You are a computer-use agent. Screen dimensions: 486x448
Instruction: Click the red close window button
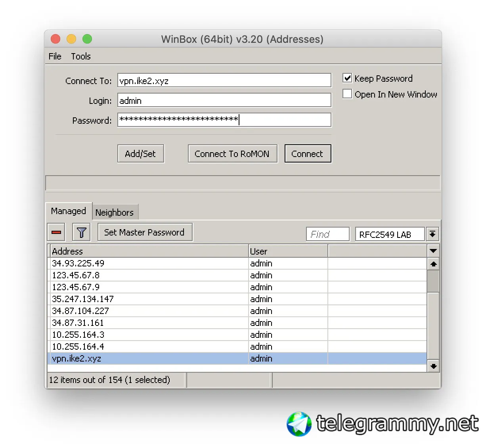(x=55, y=39)
